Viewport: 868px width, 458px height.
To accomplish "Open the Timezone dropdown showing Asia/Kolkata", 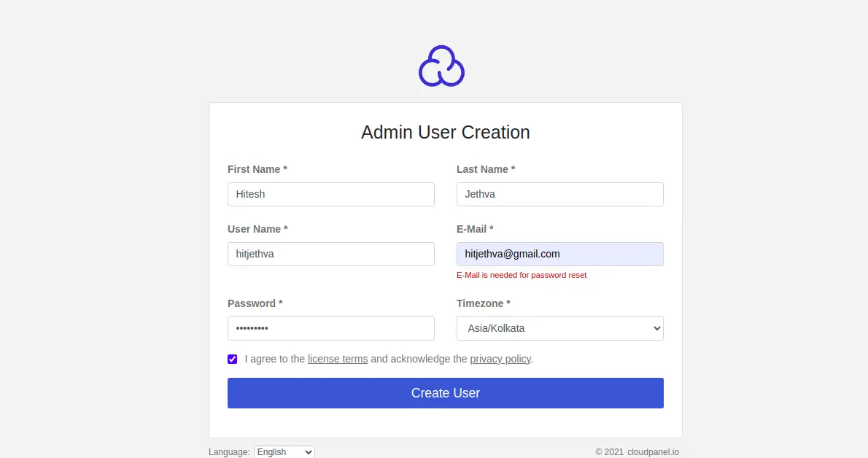I will 559,328.
